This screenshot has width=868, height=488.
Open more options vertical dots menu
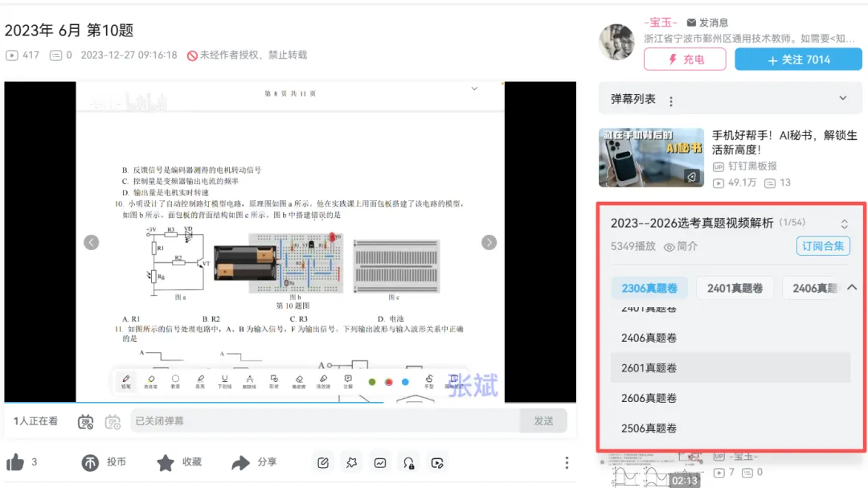tap(567, 463)
